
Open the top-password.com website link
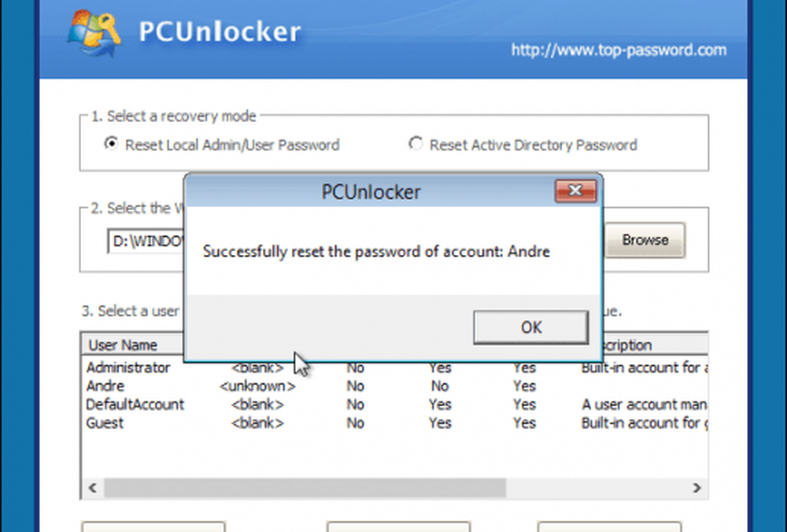618,50
